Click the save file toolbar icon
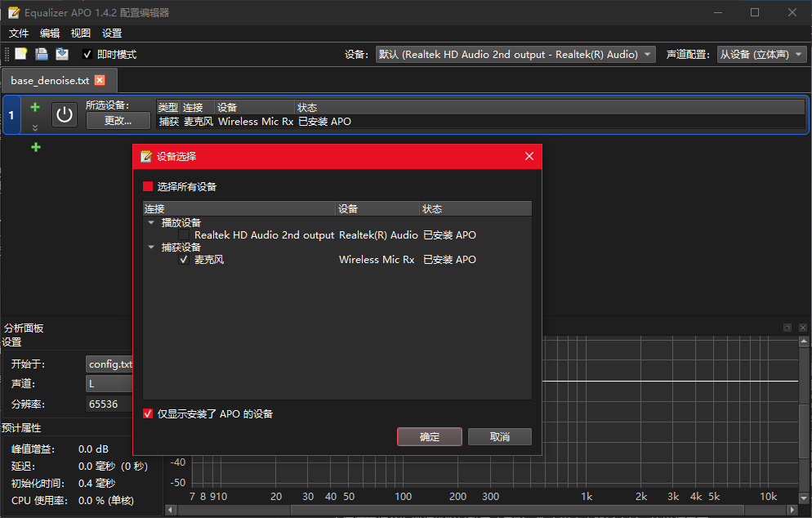This screenshot has width=812, height=518. [62, 54]
